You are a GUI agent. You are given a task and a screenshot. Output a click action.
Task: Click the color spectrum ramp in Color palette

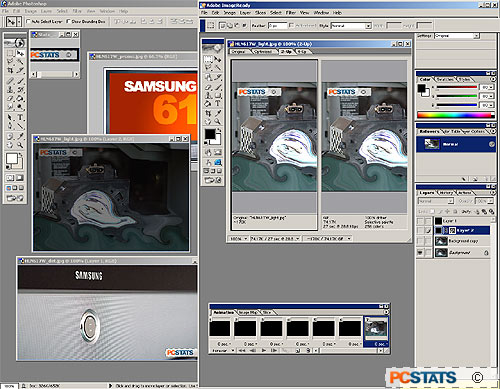coord(456,115)
